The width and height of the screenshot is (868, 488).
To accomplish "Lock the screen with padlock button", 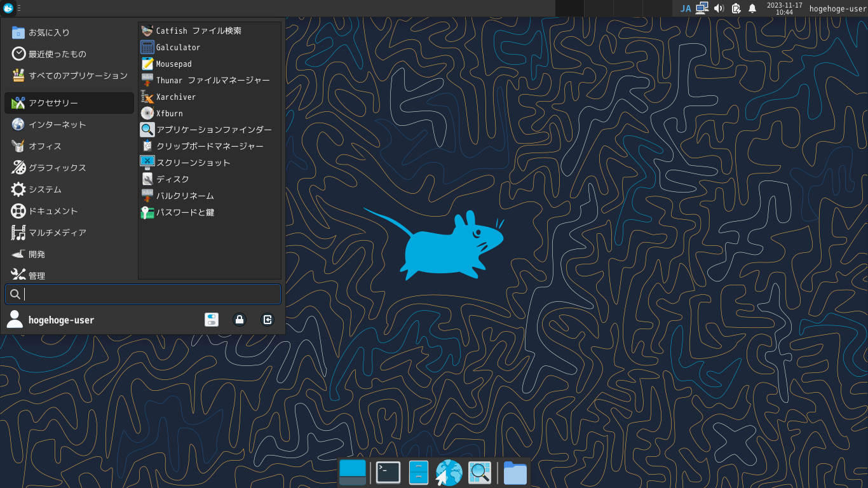I will click(240, 320).
